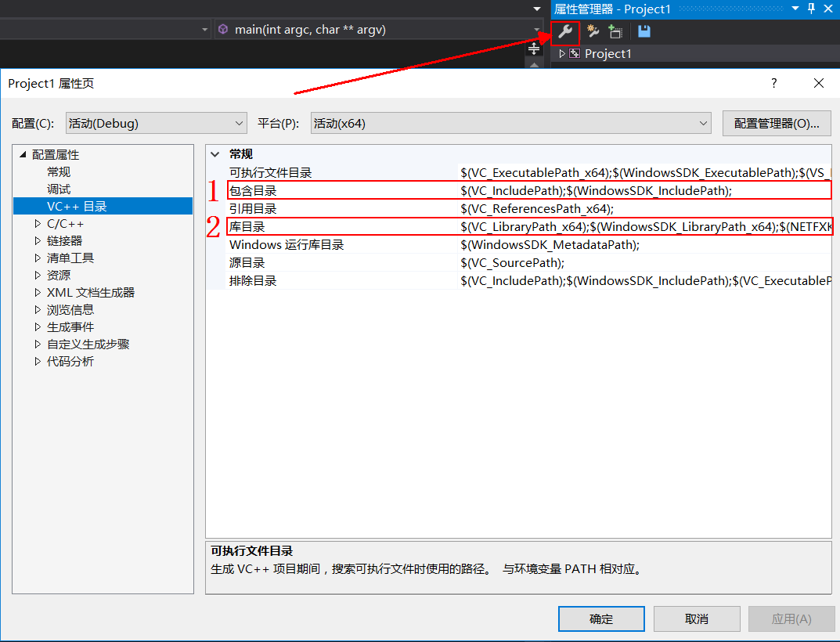Edit the $(VC_ReferencesPath_x64); value
Image resolution: width=840 pixels, height=642 pixels.
point(537,208)
